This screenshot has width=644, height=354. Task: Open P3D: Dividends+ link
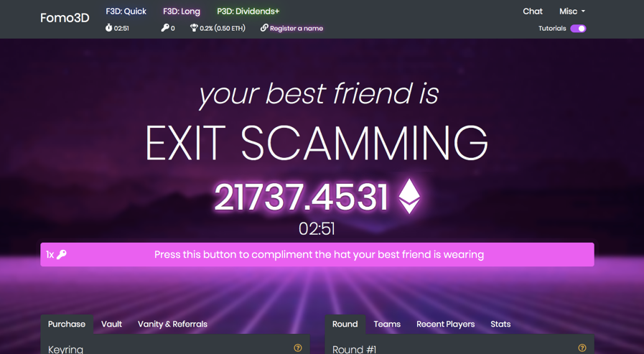(248, 11)
